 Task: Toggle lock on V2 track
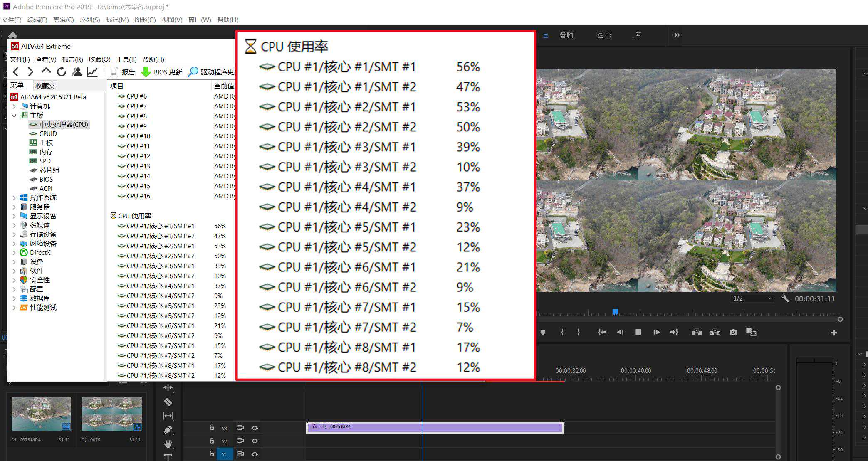coord(212,441)
